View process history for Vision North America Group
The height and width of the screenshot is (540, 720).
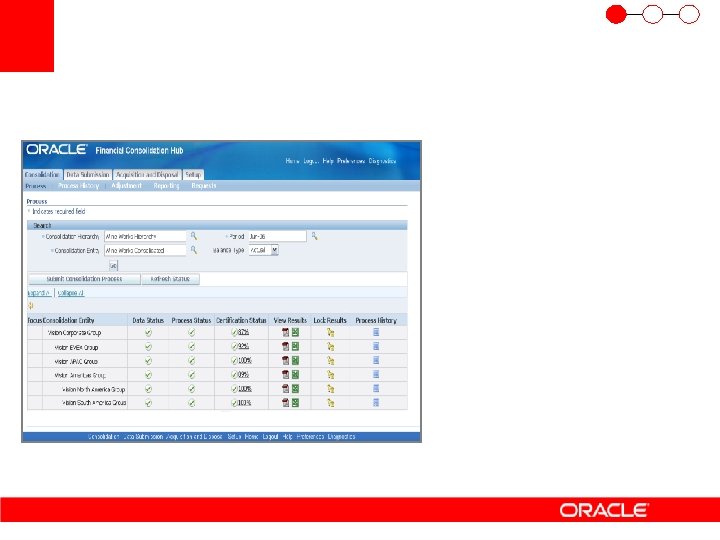376,388
